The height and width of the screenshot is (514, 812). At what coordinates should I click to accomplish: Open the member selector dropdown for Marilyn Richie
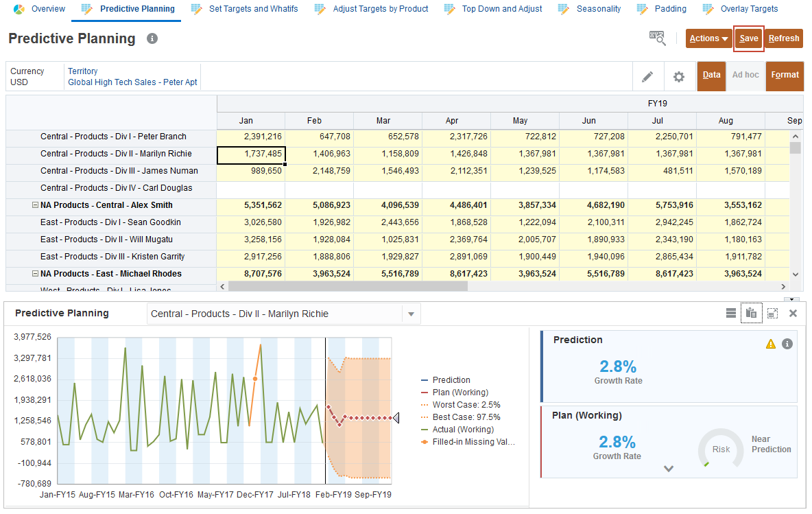tap(411, 314)
